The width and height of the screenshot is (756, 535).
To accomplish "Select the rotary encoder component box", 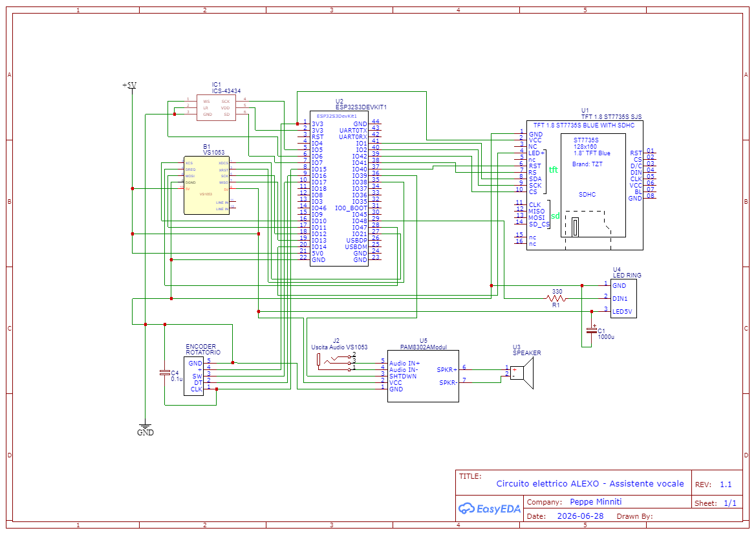I will 194,377.
